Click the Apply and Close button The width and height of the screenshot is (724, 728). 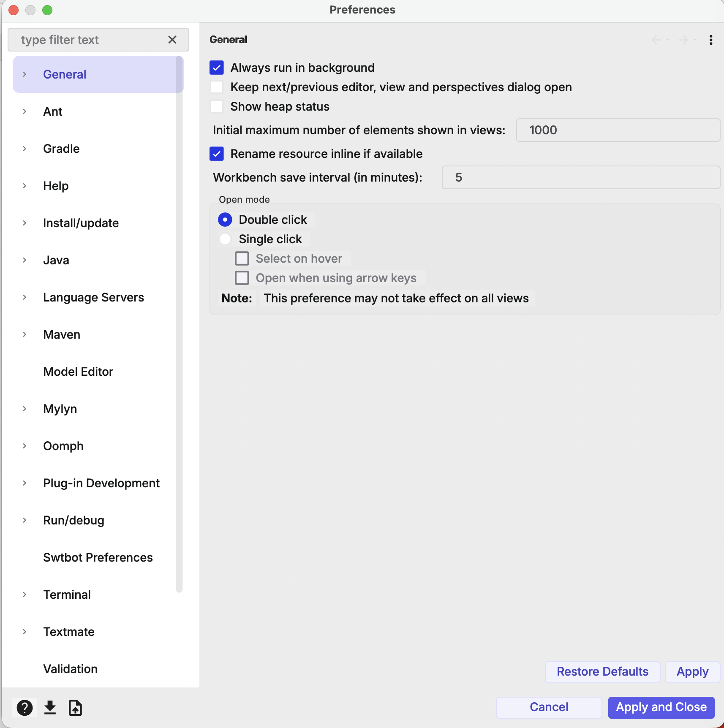(661, 707)
